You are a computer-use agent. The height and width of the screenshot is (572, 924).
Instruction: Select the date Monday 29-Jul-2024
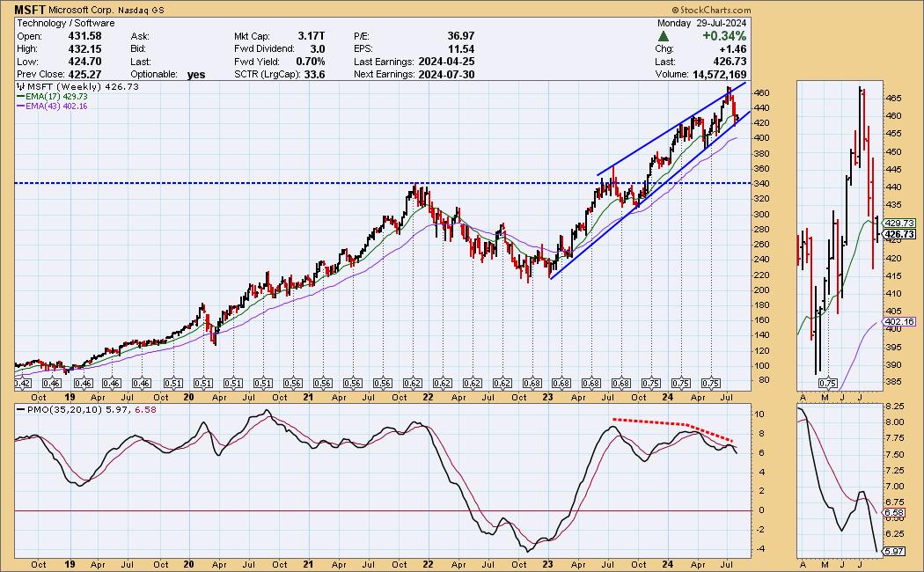[x=702, y=23]
